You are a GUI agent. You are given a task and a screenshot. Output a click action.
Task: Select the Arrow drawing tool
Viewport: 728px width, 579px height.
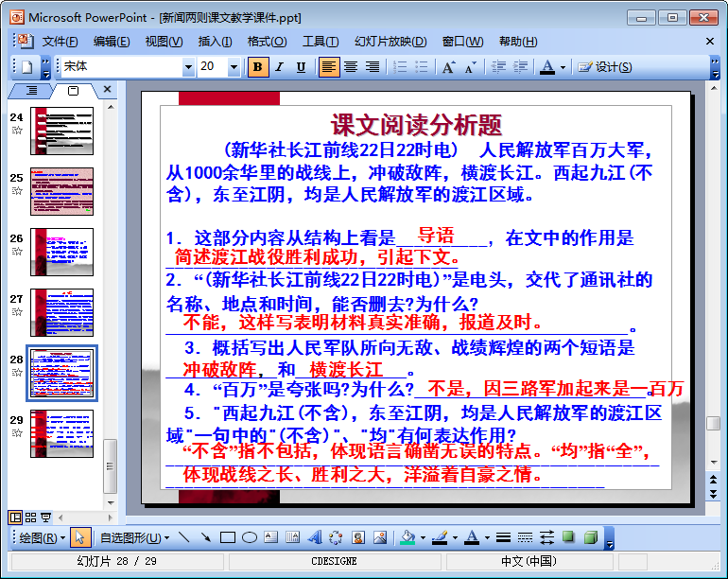tap(206, 537)
